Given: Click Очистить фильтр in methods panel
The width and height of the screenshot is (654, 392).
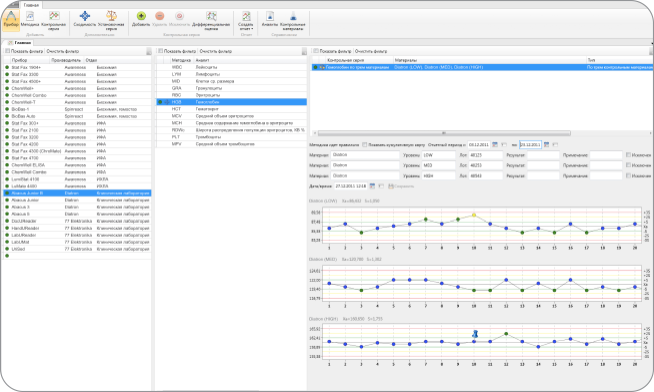Looking at the screenshot, I should click(216, 51).
